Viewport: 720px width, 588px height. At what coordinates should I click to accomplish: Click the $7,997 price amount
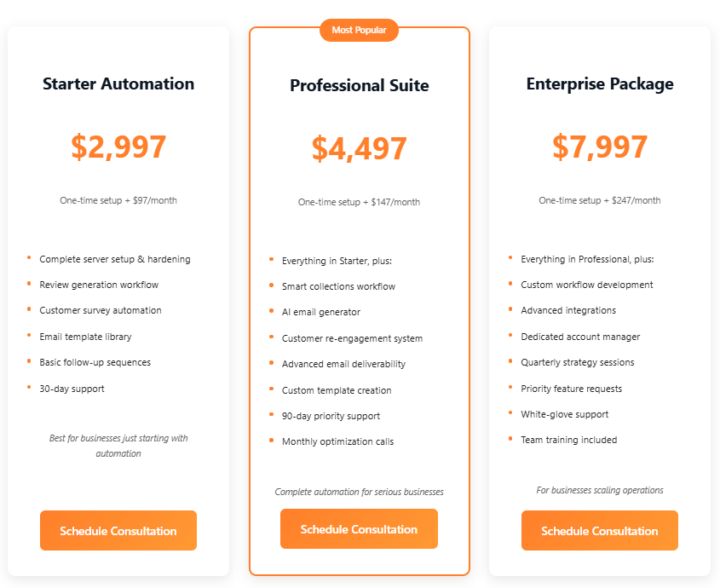tap(599, 147)
